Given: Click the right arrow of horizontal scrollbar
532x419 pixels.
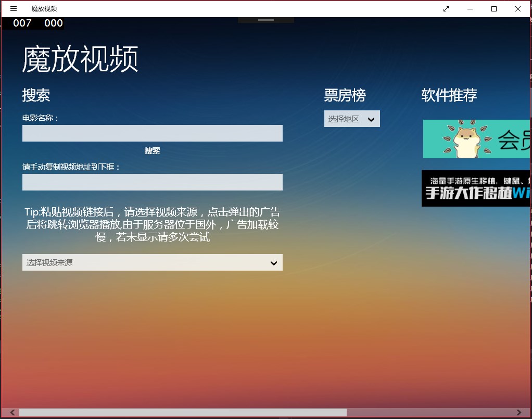Looking at the screenshot, I should coord(519,413).
